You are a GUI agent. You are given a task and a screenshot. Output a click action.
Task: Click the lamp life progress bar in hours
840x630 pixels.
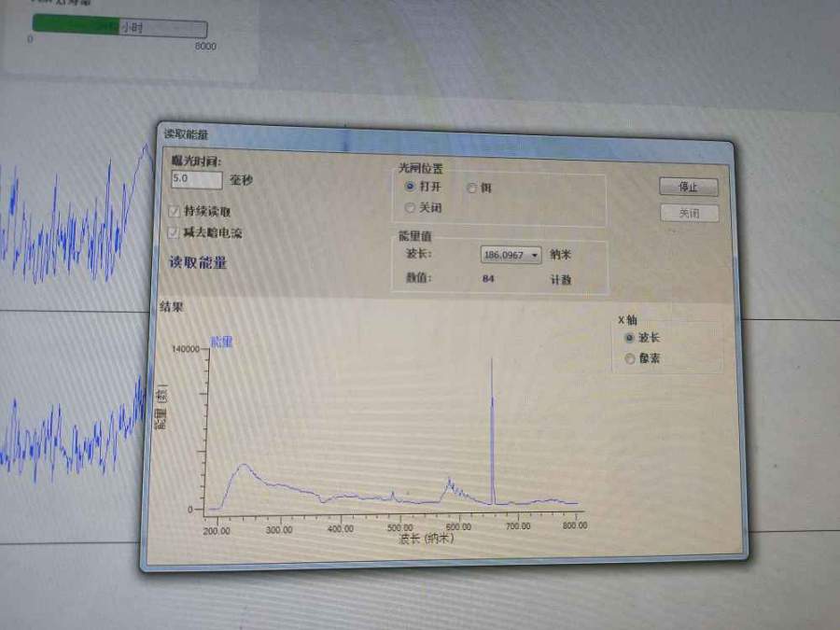coord(120,26)
